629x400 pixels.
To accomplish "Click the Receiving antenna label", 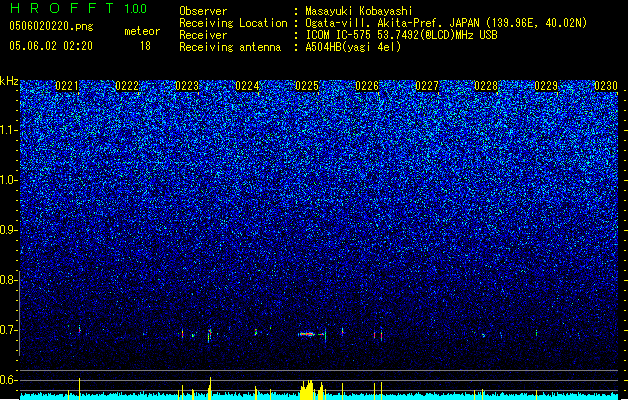I will pos(230,47).
